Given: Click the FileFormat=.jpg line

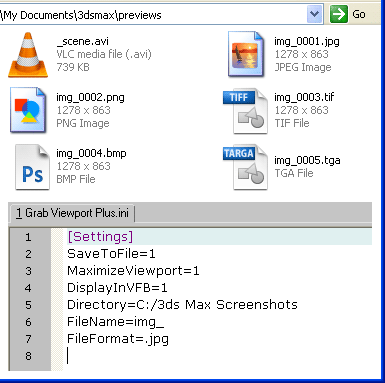Looking at the screenshot, I should (x=118, y=339).
